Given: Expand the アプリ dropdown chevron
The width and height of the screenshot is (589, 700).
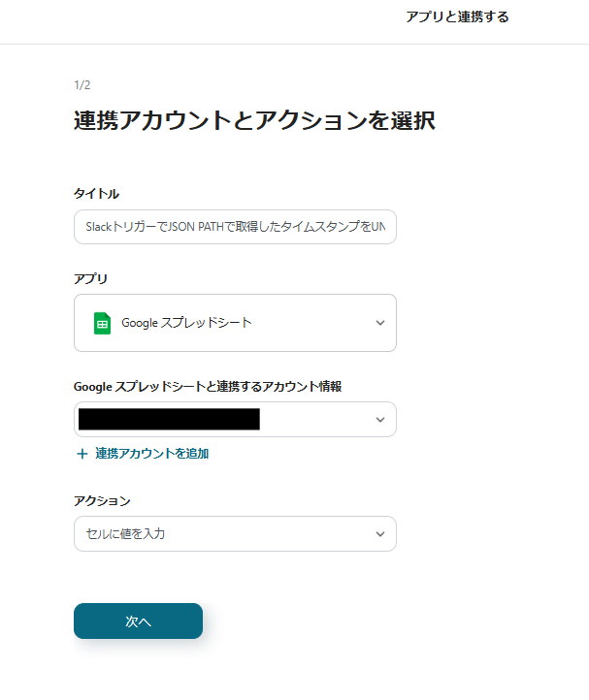Looking at the screenshot, I should point(380,323).
